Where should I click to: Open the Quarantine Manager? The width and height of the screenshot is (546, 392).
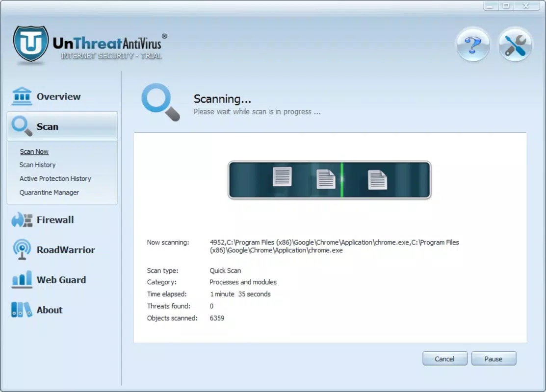[49, 193]
